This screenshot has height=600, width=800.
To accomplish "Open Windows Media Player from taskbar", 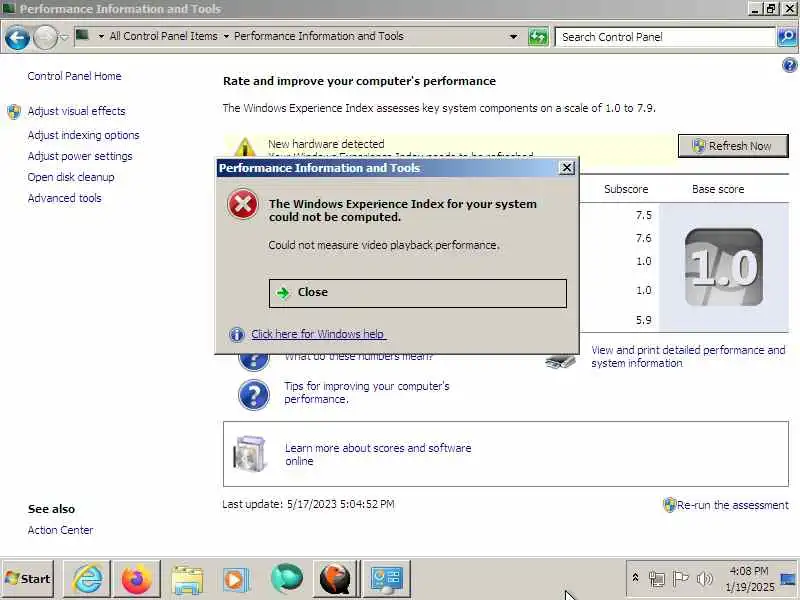I will click(x=236, y=580).
